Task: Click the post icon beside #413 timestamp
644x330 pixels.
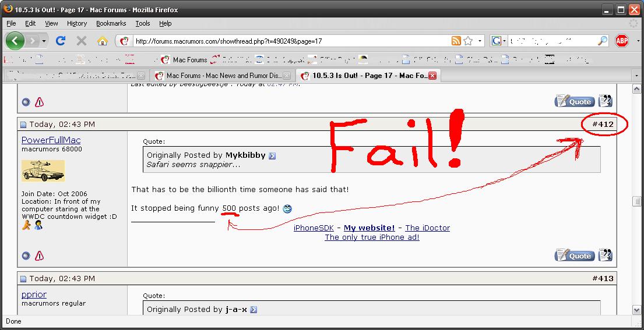Action: (x=23, y=279)
